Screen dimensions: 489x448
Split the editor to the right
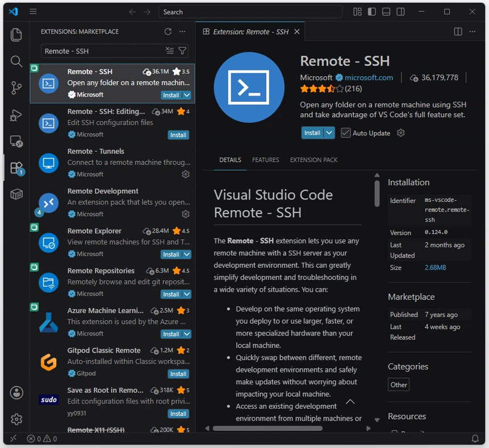click(x=458, y=31)
